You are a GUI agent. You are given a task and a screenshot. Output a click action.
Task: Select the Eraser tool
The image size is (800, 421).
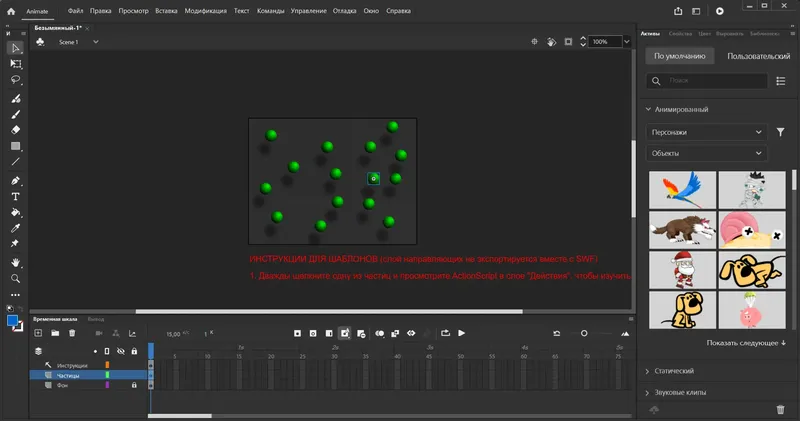click(x=16, y=130)
